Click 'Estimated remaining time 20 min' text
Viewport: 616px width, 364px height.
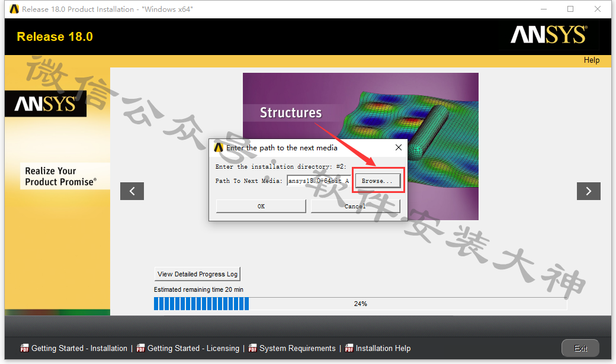(198, 289)
